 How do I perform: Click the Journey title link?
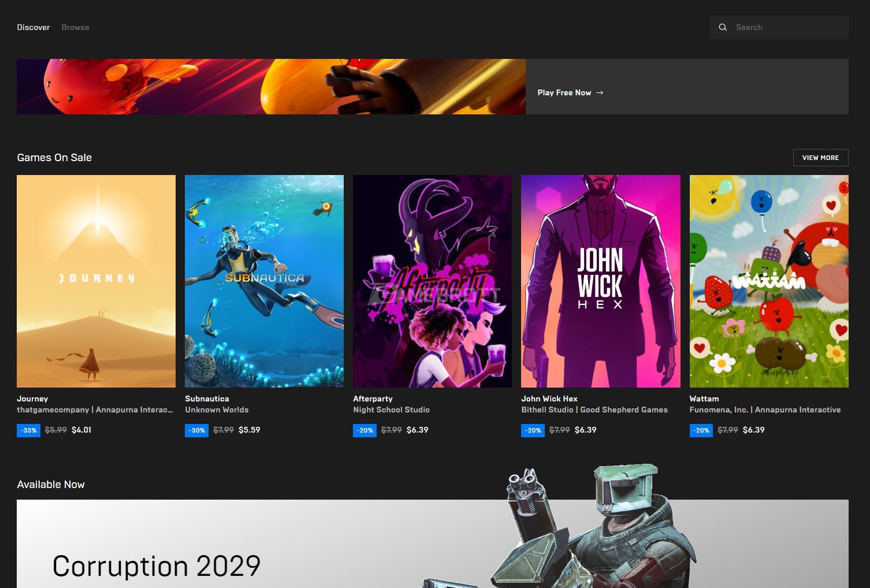(x=32, y=399)
